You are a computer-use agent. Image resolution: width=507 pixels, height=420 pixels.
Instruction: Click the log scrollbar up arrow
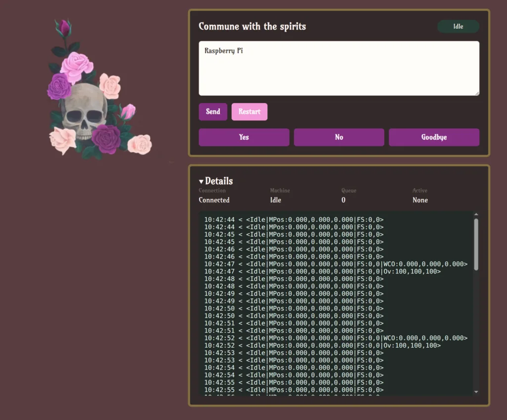pyautogui.click(x=476, y=214)
